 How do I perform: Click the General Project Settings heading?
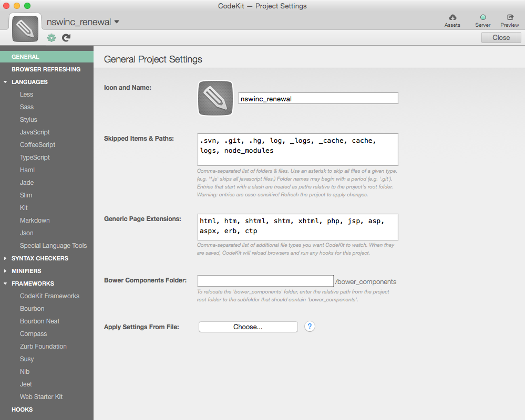(153, 59)
